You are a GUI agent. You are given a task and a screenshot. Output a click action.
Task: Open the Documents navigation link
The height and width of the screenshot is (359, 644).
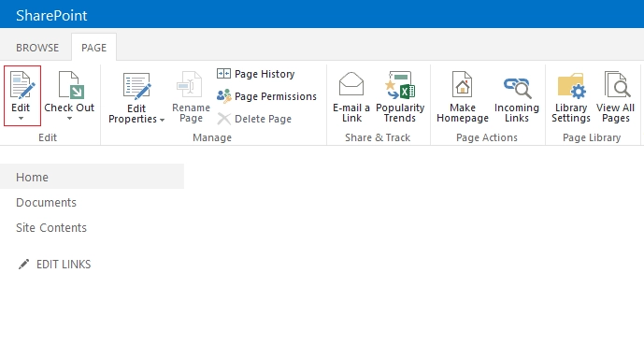click(x=46, y=203)
